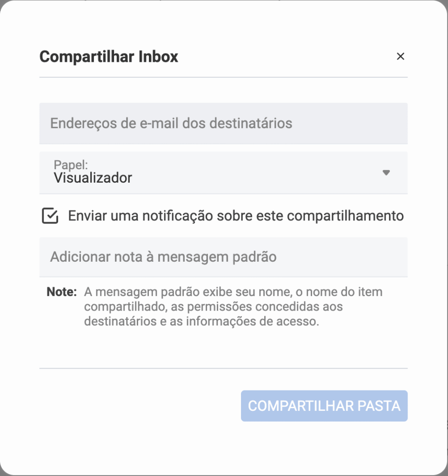The image size is (448, 476).
Task: Share the folder with Compartilhar Pasta
Action: (324, 406)
